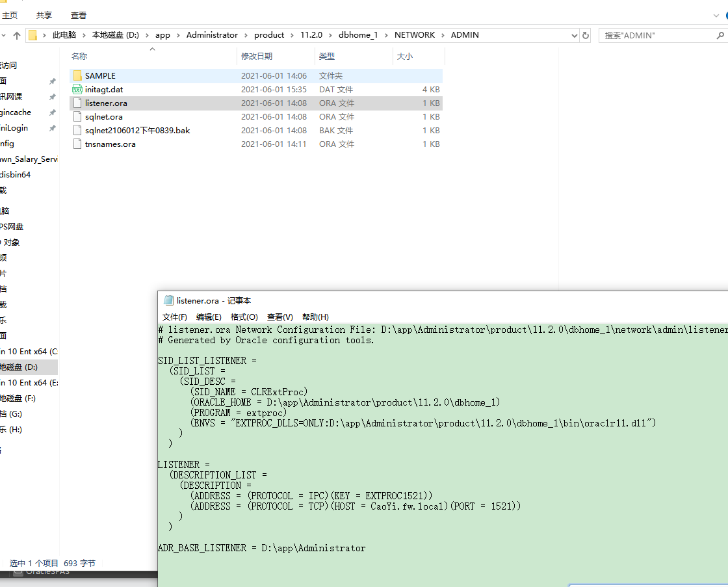Click the BAK 文件 type cell
This screenshot has height=587, width=728.
pyautogui.click(x=336, y=131)
